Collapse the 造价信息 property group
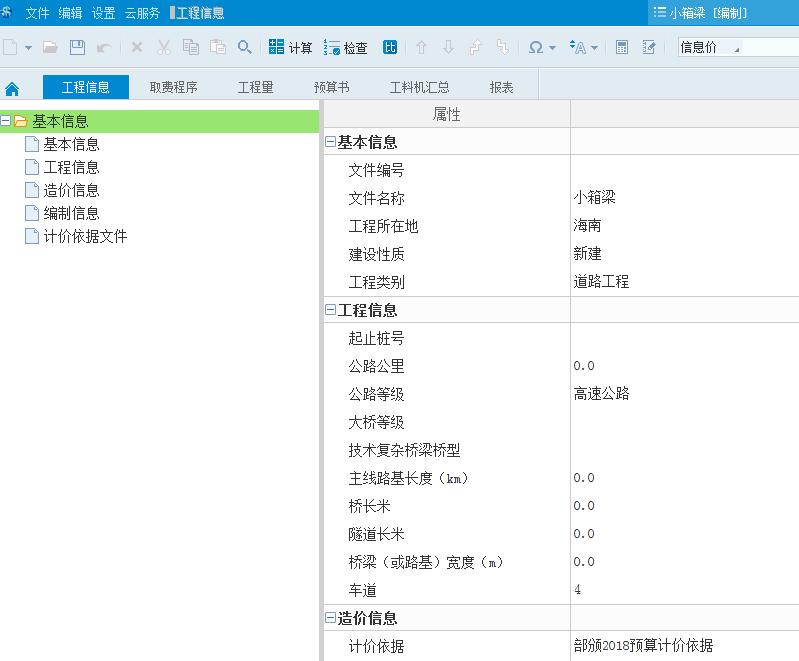 click(330, 618)
